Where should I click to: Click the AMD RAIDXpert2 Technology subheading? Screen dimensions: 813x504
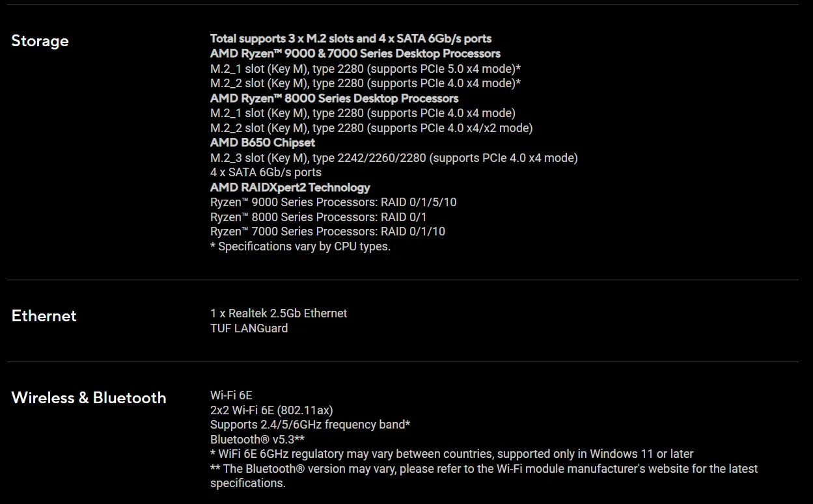tap(290, 187)
